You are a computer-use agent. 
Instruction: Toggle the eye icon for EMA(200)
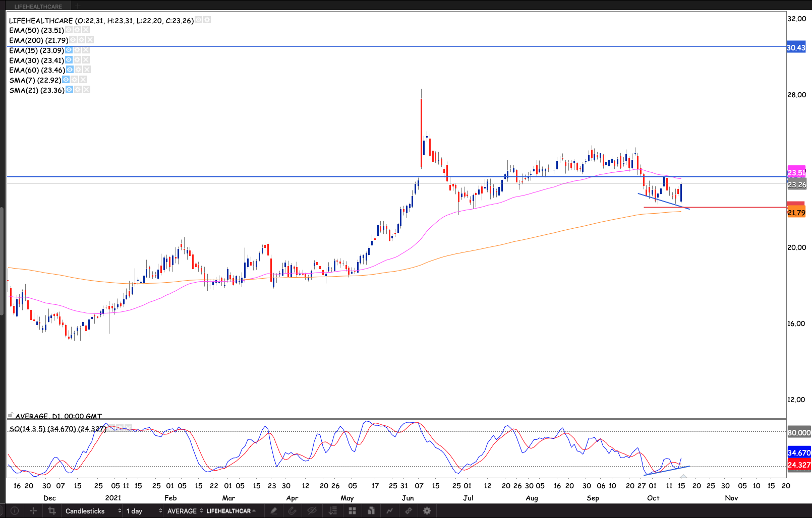[73, 40]
